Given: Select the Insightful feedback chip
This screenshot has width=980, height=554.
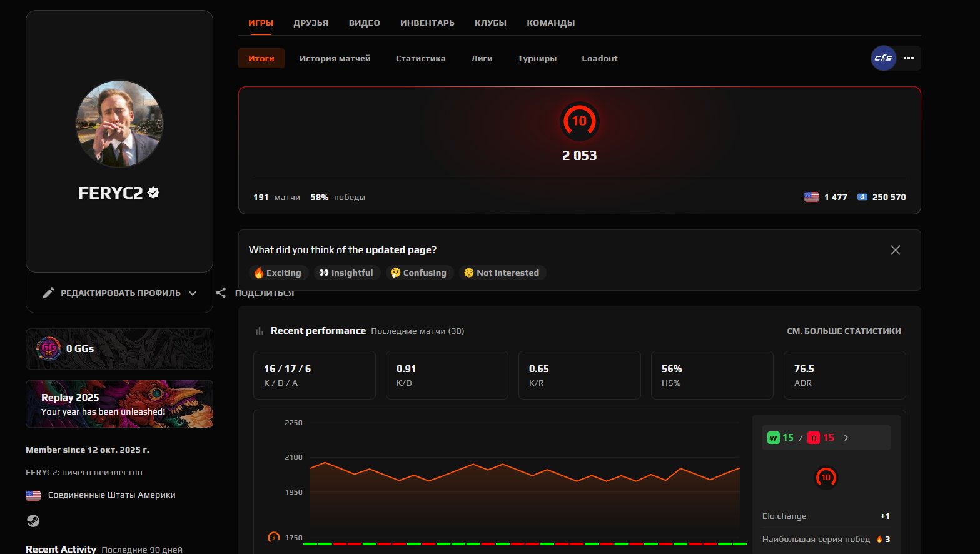Looking at the screenshot, I should [x=346, y=273].
